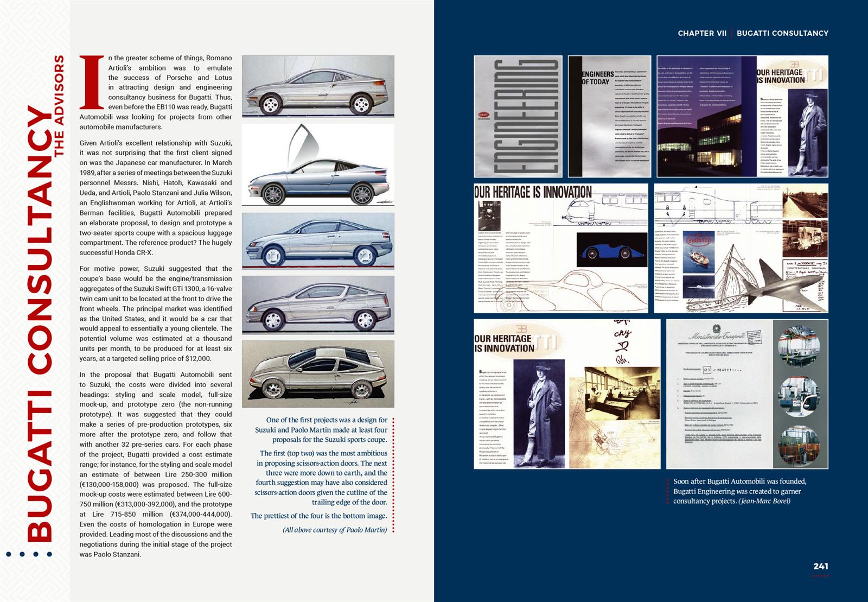
Task: Click the 'CHAPTER VII' header text
Action: pyautogui.click(x=702, y=33)
